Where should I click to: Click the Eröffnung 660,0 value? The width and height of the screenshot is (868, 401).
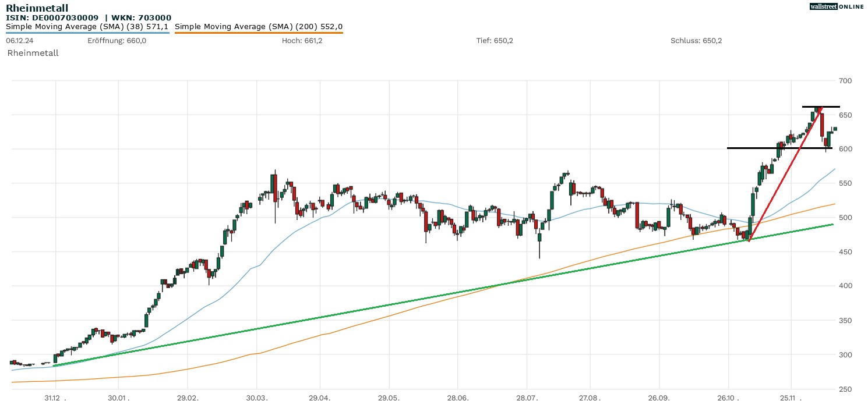coord(117,41)
